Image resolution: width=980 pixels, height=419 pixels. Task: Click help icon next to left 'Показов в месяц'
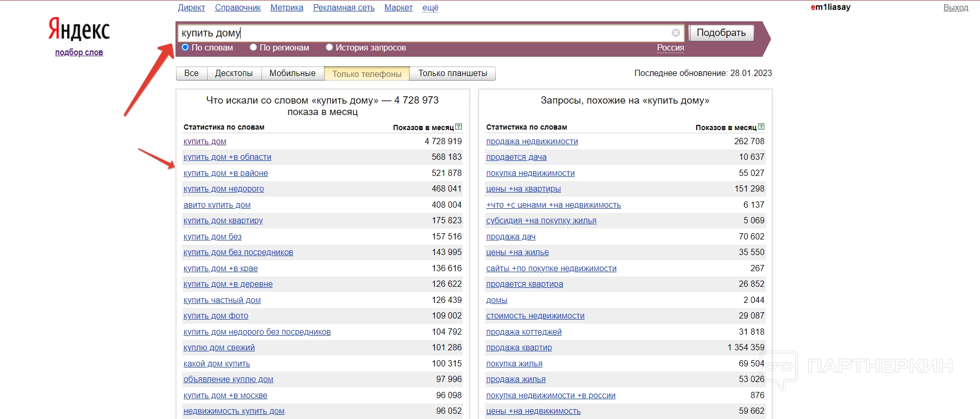tap(458, 126)
